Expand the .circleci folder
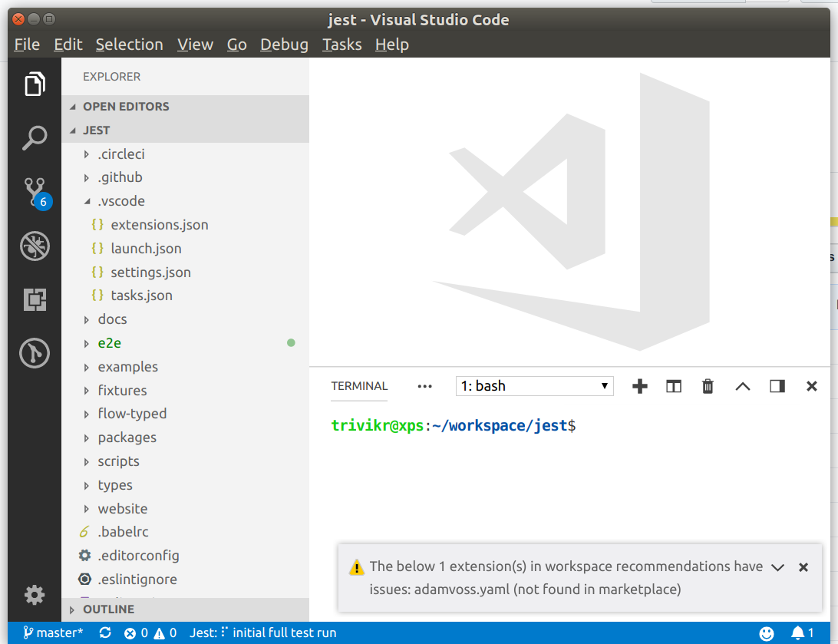This screenshot has height=644, width=838. (185, 154)
